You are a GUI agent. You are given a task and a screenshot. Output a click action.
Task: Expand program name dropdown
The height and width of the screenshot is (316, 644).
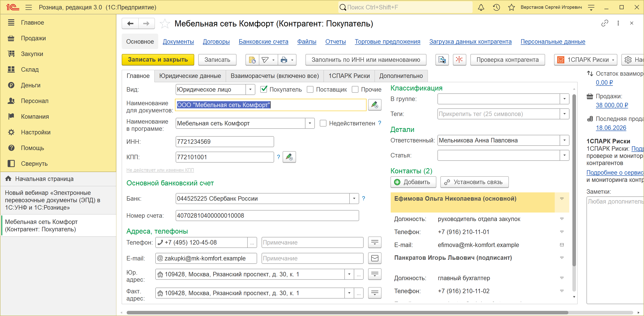(x=310, y=123)
